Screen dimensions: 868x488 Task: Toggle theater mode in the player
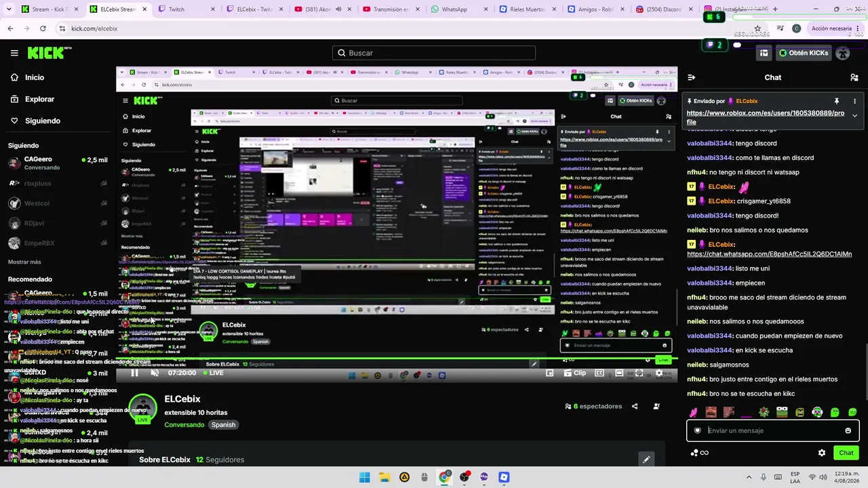click(618, 373)
